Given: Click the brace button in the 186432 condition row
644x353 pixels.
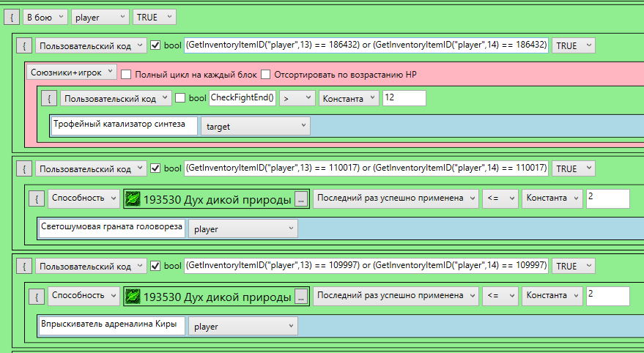Looking at the screenshot, I should 23,45.
